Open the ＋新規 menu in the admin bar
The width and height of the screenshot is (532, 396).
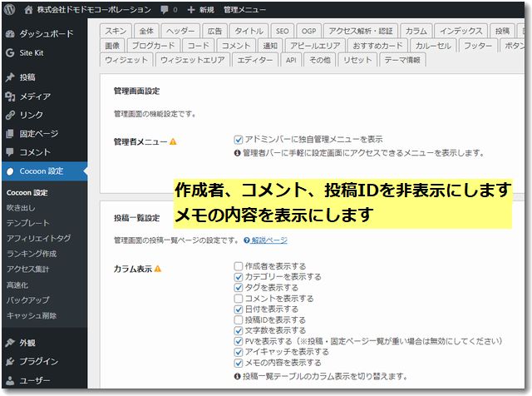[204, 10]
